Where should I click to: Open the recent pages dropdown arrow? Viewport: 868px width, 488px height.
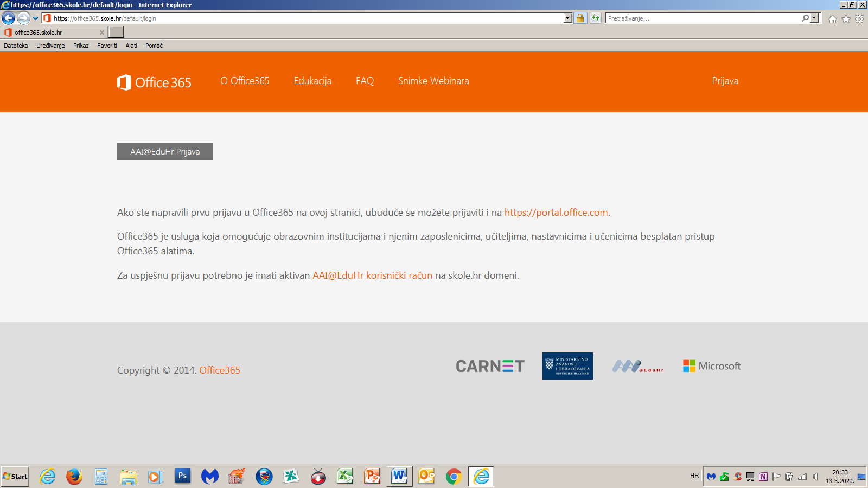pos(36,18)
